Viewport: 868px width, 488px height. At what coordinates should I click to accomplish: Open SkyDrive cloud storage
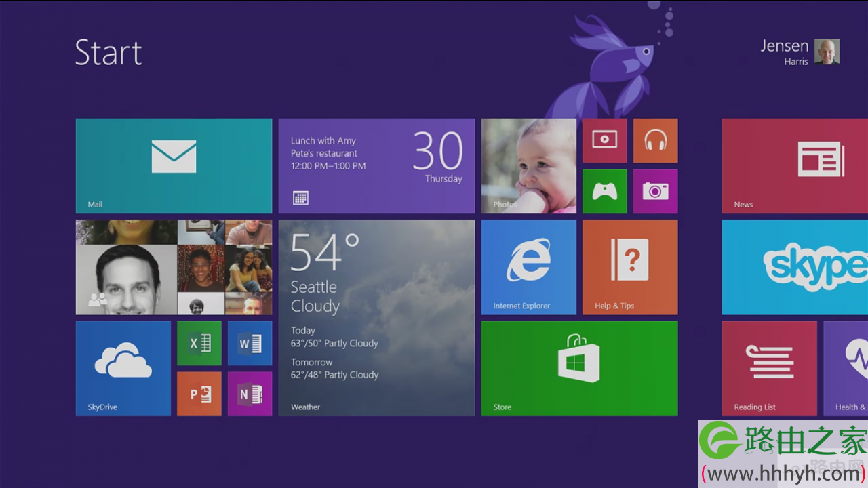(123, 368)
